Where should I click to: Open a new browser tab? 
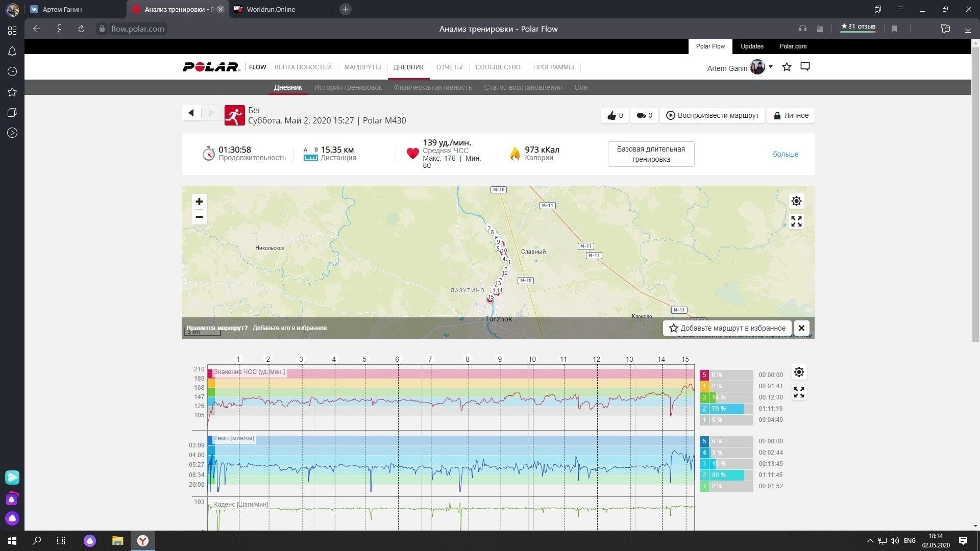[x=345, y=9]
